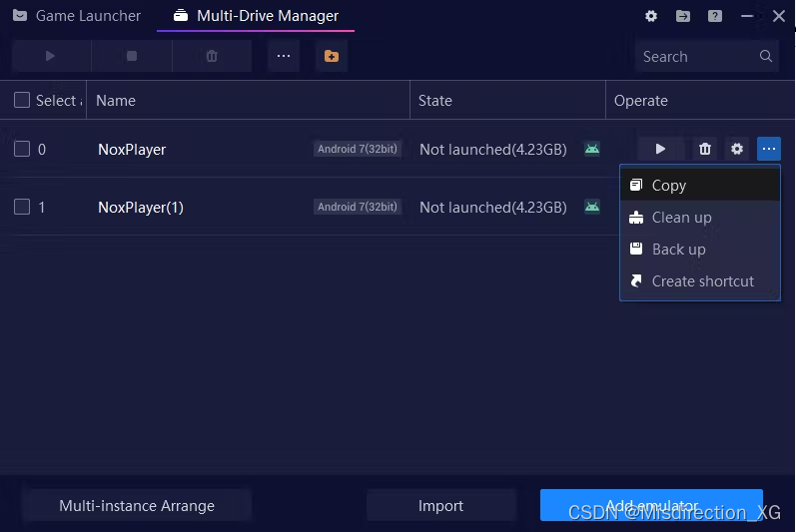Viewport: 796px width, 532px height.
Task: Click the NoxPlayer(1) name
Action: pyautogui.click(x=141, y=208)
